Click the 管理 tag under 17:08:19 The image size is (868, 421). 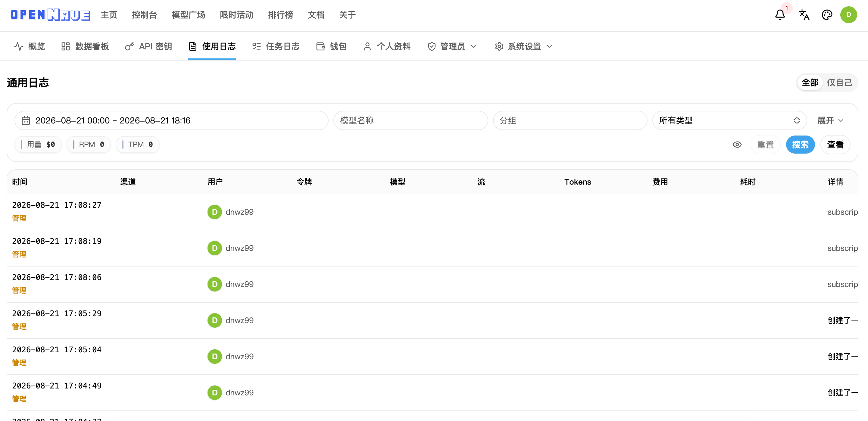(19, 255)
